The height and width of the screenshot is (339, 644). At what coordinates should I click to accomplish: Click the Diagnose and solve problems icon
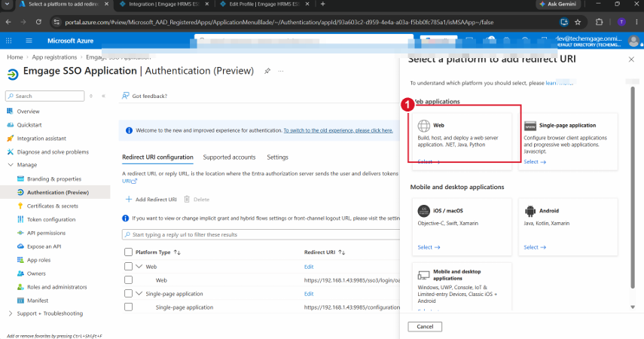point(10,151)
